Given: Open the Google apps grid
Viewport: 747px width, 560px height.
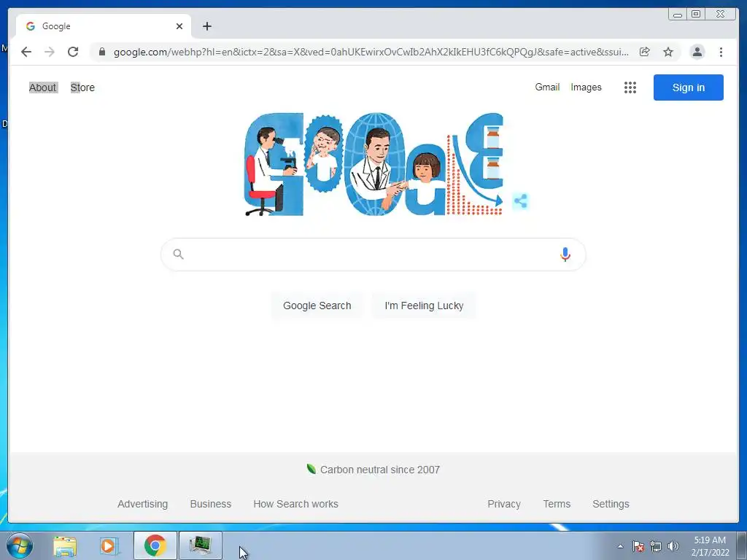Looking at the screenshot, I should tap(630, 87).
